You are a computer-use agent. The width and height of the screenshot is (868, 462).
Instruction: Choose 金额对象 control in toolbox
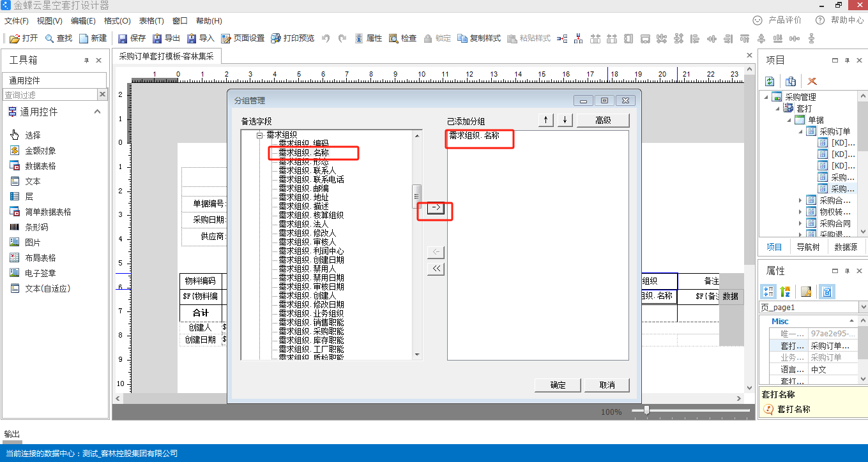(33, 151)
